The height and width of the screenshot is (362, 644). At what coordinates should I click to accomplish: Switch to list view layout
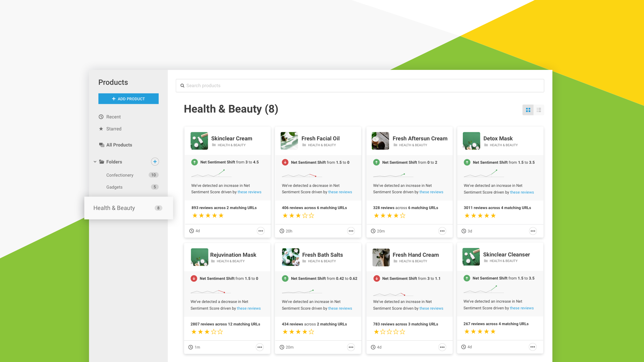(539, 110)
